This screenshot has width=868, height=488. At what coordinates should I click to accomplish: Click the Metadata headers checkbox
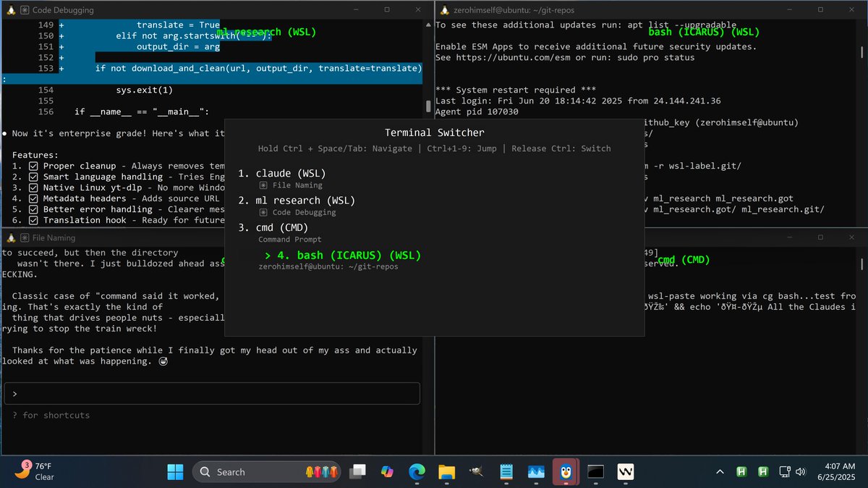33,198
